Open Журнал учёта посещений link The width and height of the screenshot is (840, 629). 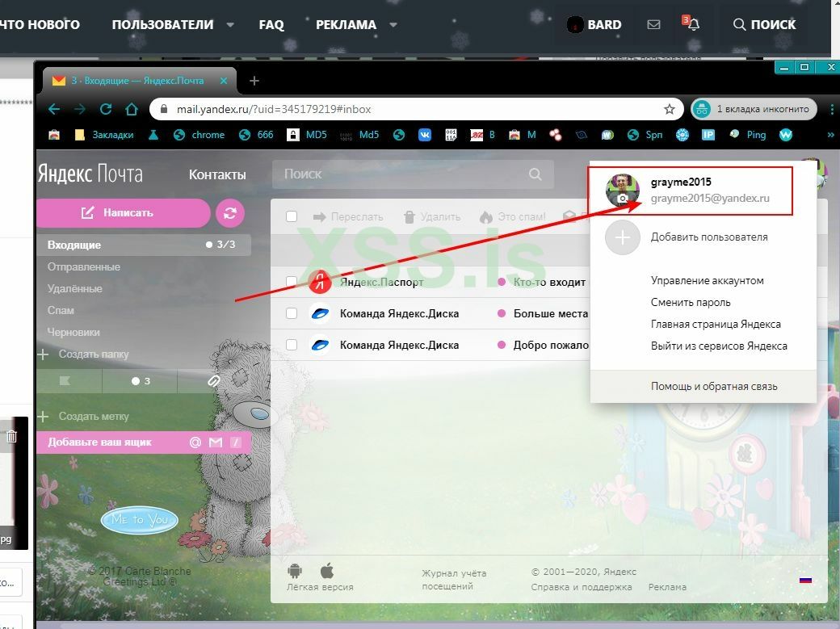(x=454, y=580)
